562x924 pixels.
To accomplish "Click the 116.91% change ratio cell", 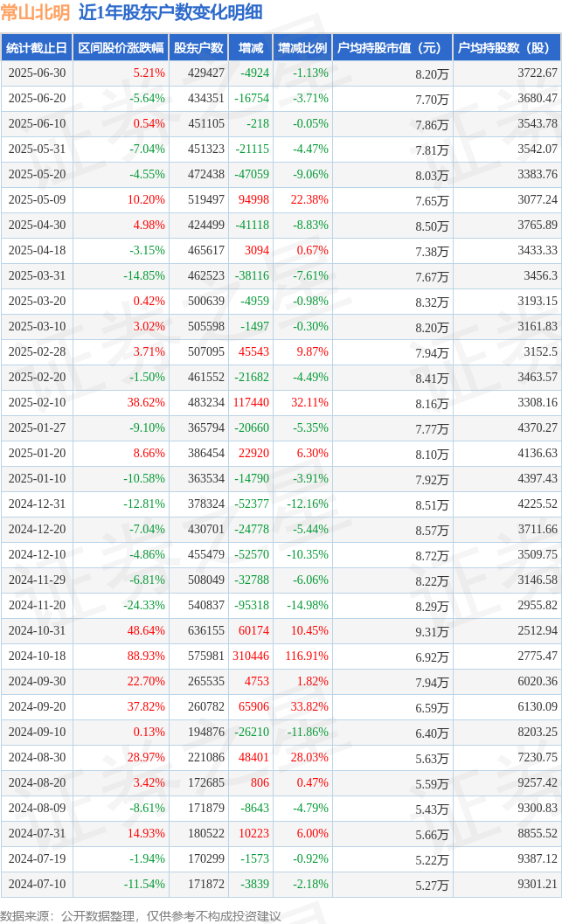I will 307,656.
